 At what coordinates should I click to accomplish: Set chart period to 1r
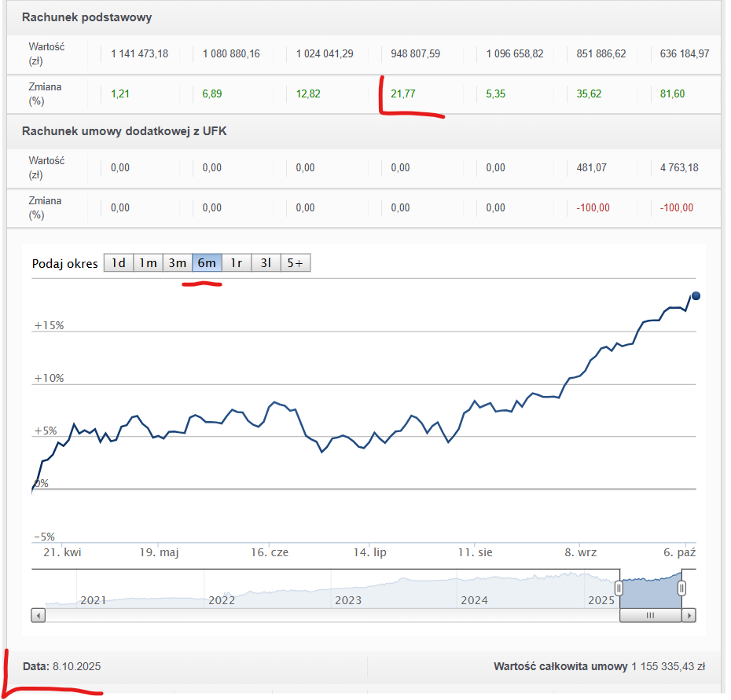[236, 263]
